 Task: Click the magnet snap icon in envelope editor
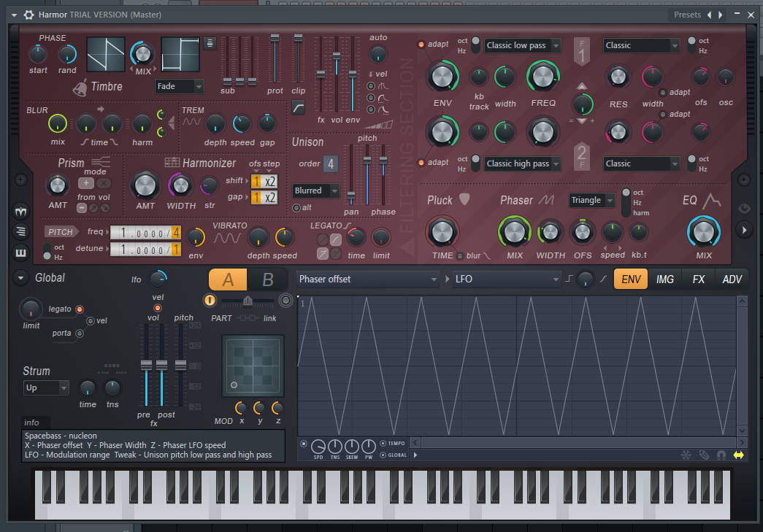(x=721, y=455)
